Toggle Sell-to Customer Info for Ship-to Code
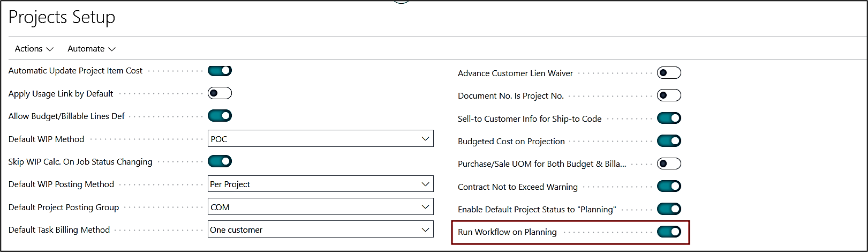This screenshot has height=252, width=868. point(669,118)
